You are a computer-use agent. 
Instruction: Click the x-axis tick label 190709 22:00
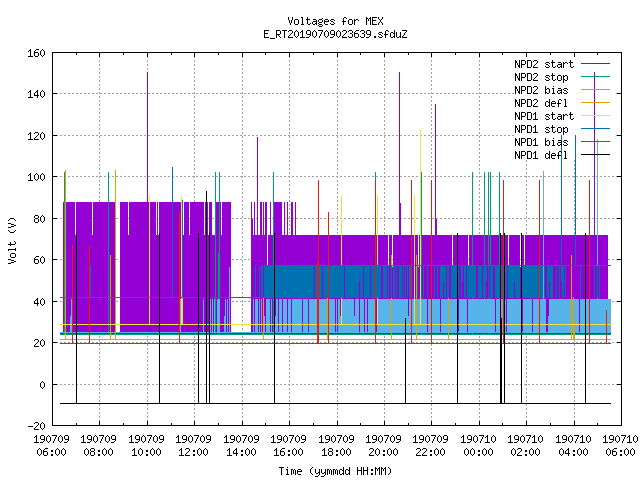431,446
